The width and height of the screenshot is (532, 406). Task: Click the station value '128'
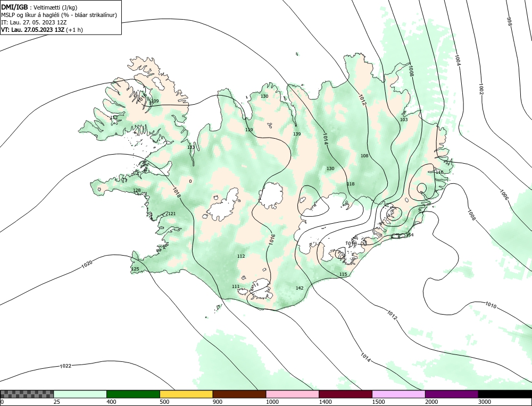(137, 190)
